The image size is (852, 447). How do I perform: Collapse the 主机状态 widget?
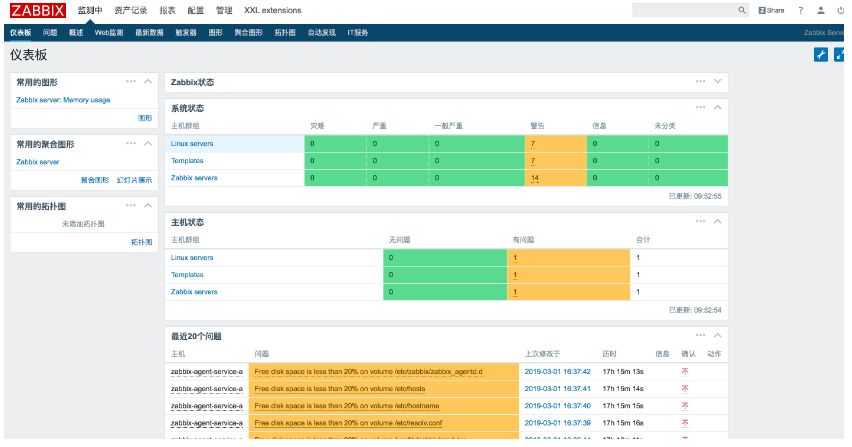point(717,222)
